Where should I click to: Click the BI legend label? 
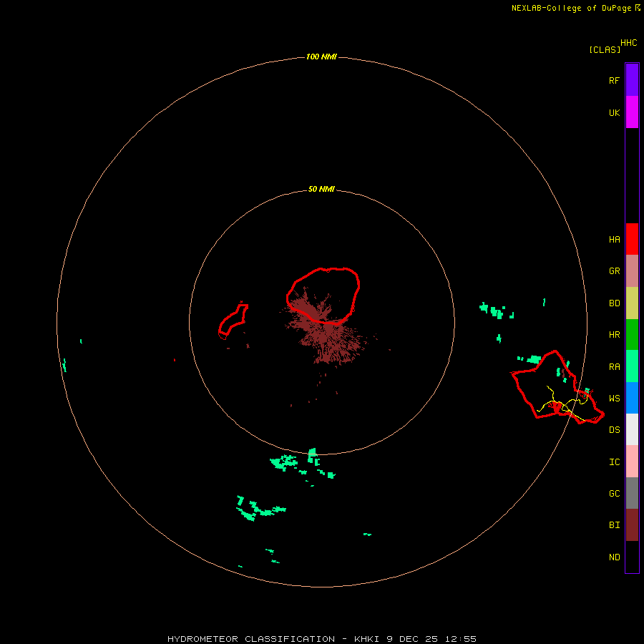tap(614, 525)
